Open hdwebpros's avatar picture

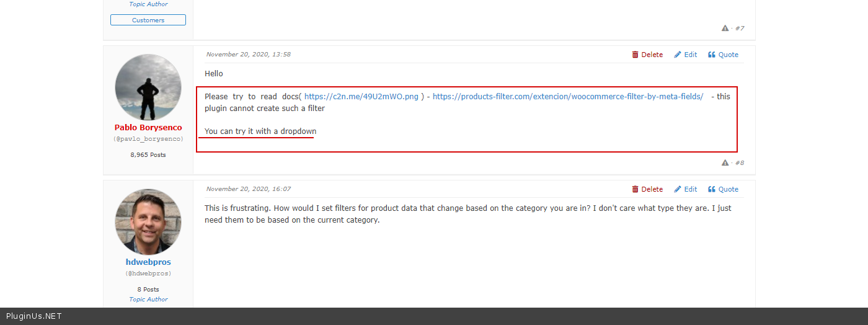(x=148, y=221)
